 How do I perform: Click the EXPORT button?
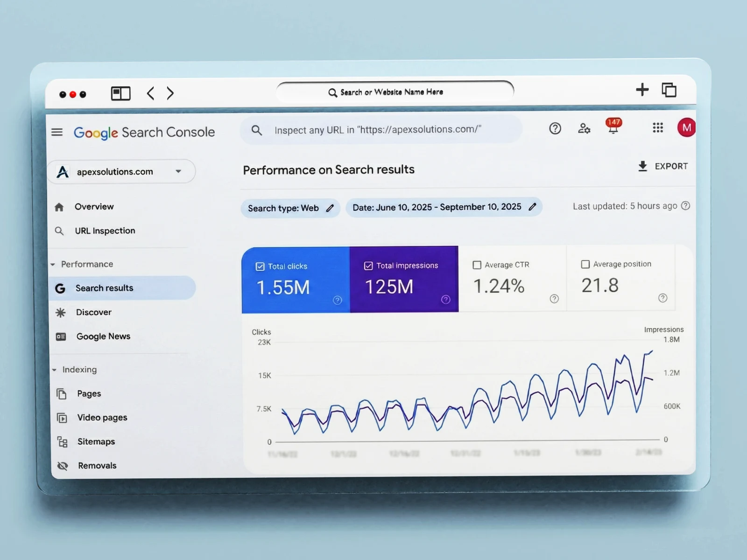pos(662,166)
